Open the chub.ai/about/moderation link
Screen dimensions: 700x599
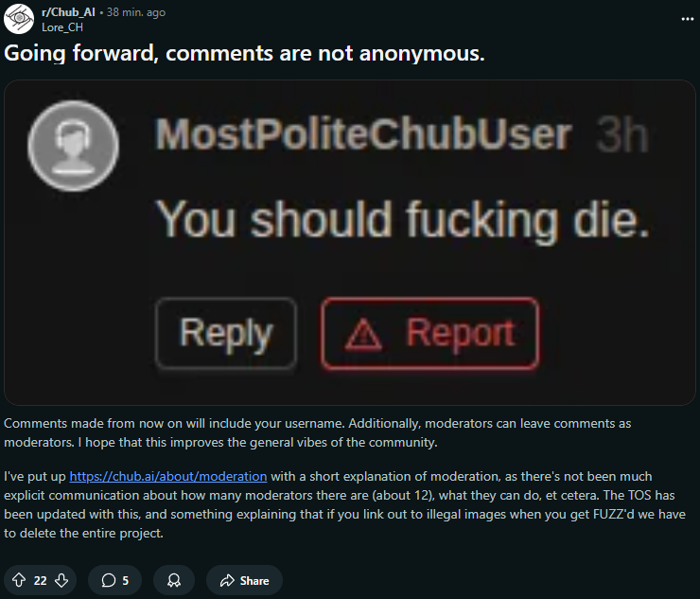(x=168, y=476)
